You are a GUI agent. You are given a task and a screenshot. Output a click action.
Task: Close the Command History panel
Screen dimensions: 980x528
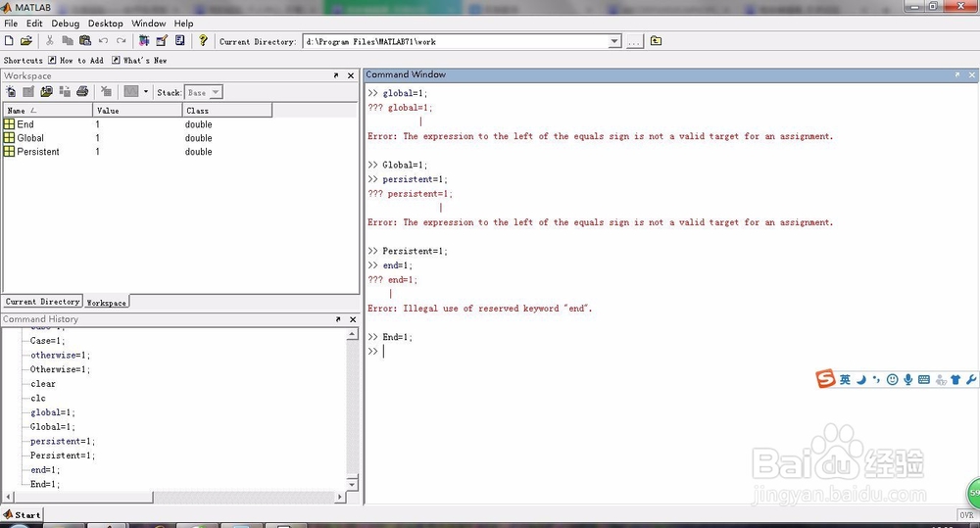pos(353,319)
